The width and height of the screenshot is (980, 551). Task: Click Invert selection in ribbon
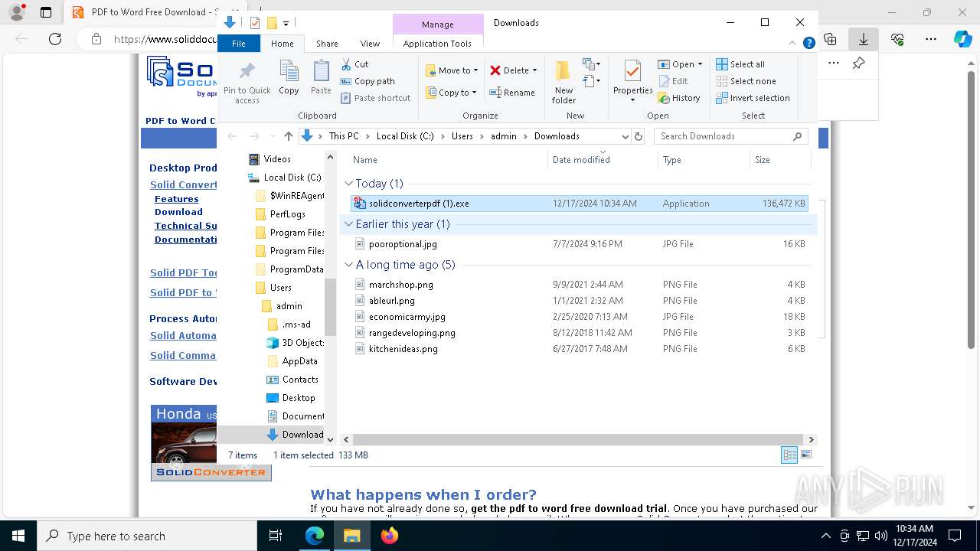753,98
